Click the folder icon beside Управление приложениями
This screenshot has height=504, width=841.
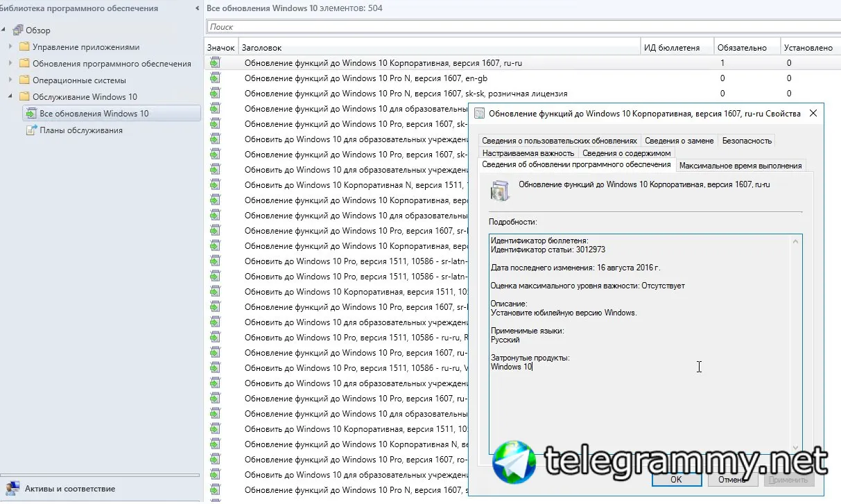coord(25,47)
